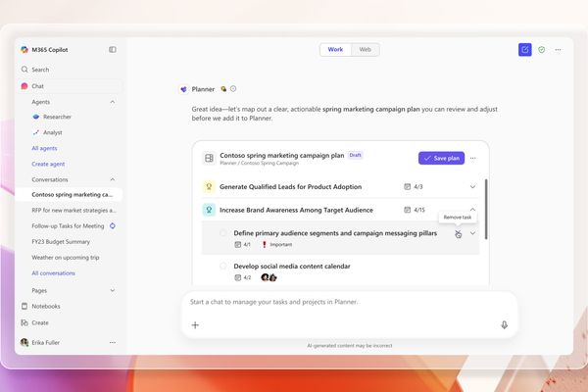
Task: Collapse the Agents section
Action: pyautogui.click(x=112, y=102)
